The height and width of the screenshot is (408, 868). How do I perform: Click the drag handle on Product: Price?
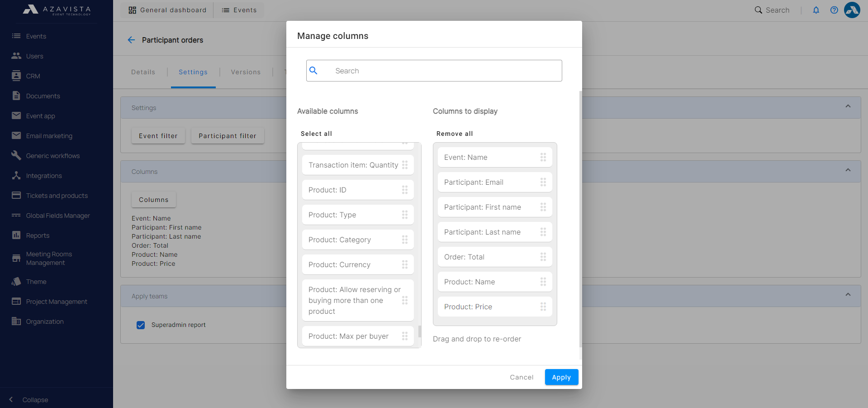click(x=543, y=307)
